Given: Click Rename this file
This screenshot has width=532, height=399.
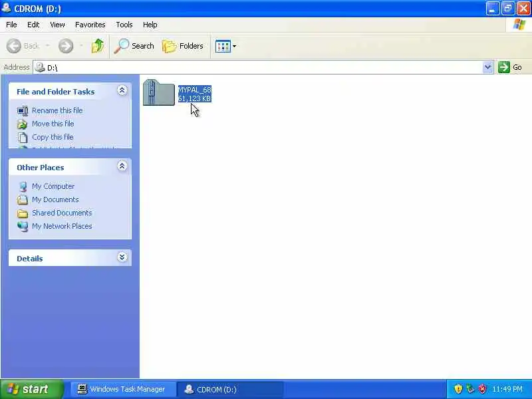Looking at the screenshot, I should pyautogui.click(x=57, y=110).
